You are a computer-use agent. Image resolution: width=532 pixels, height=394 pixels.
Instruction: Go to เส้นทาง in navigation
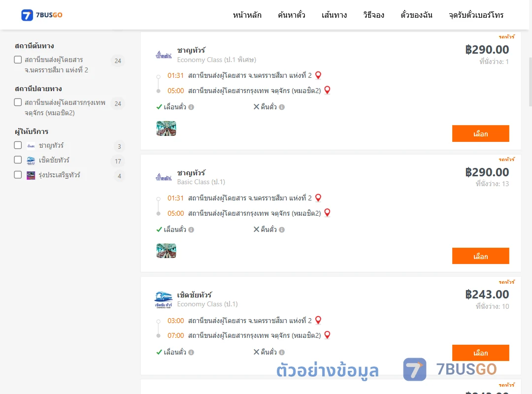[x=334, y=15]
